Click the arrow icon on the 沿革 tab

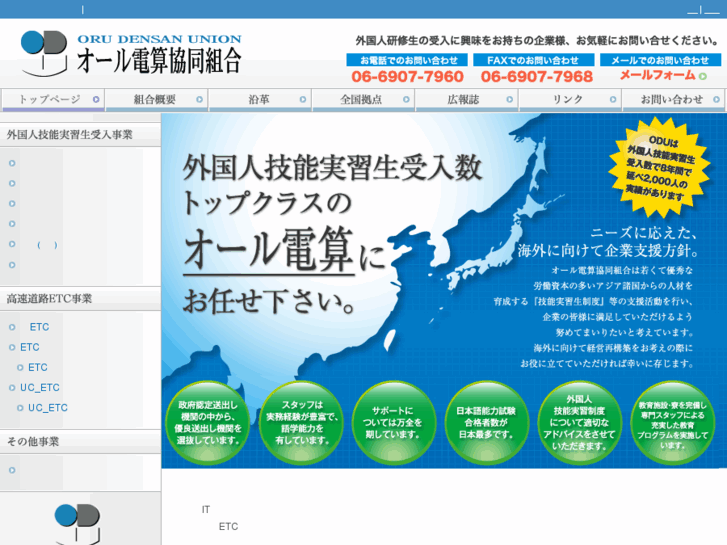click(303, 99)
